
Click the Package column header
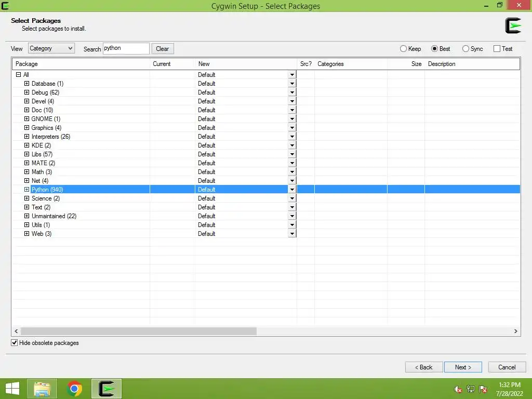[x=81, y=64]
